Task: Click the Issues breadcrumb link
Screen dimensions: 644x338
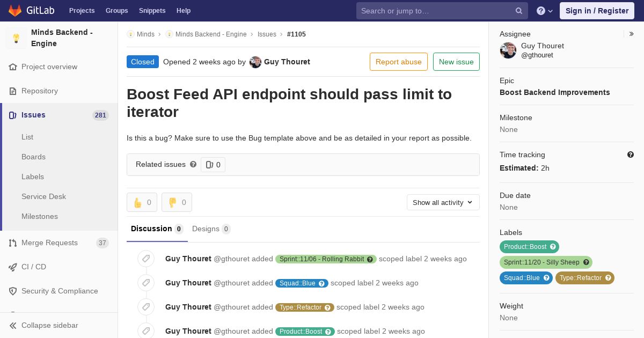Action: click(x=267, y=34)
